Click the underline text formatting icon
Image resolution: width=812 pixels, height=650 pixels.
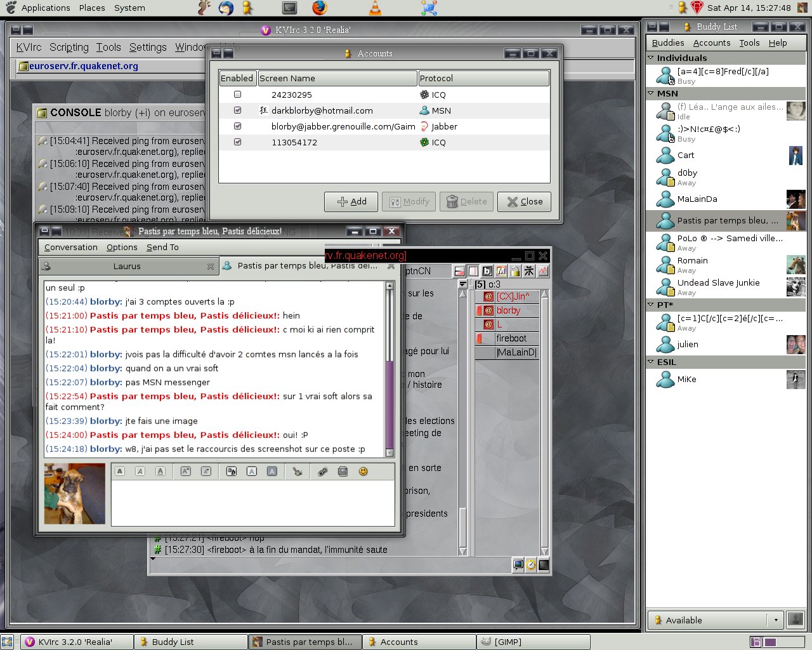(x=160, y=472)
